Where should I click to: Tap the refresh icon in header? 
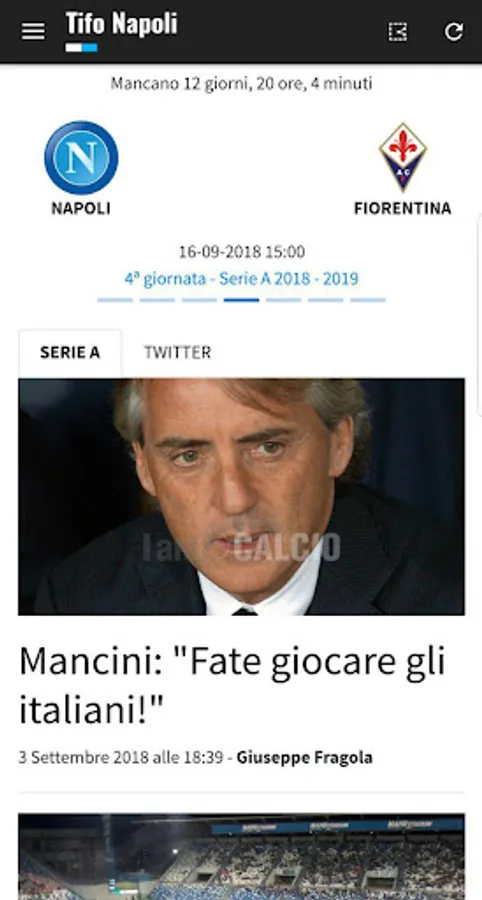[453, 32]
